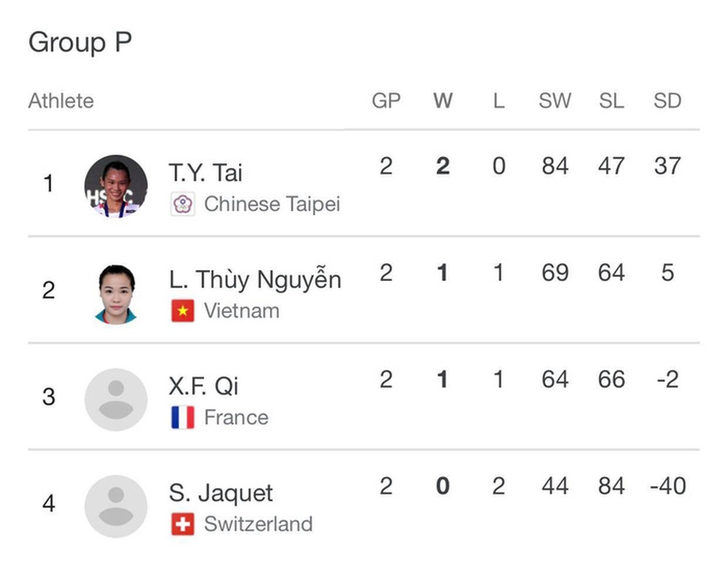
Task: Select athlete name T.Y. Tai
Action: tap(205, 173)
